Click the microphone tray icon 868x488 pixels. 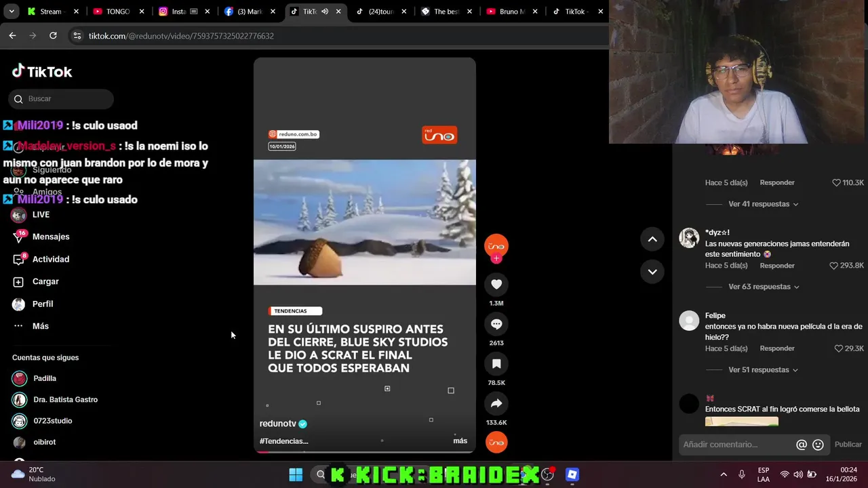742,474
